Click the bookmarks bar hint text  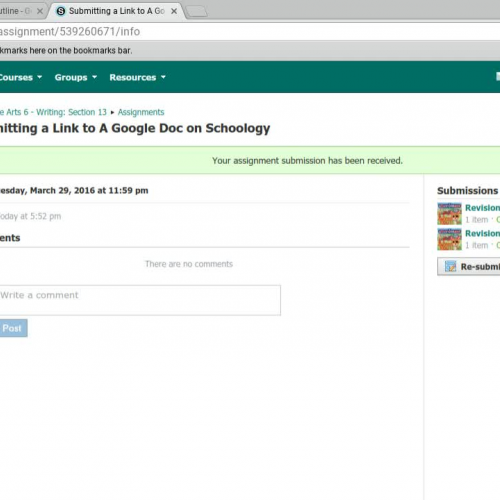point(66,51)
